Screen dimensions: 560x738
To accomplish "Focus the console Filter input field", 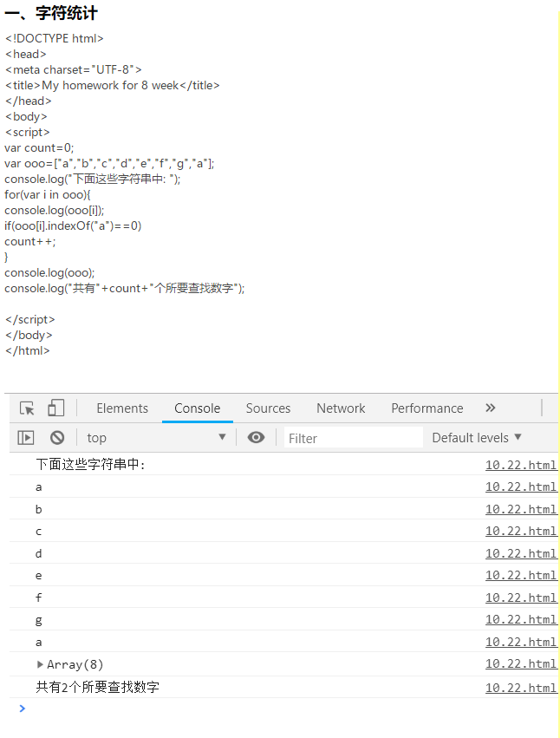I will 354,438.
